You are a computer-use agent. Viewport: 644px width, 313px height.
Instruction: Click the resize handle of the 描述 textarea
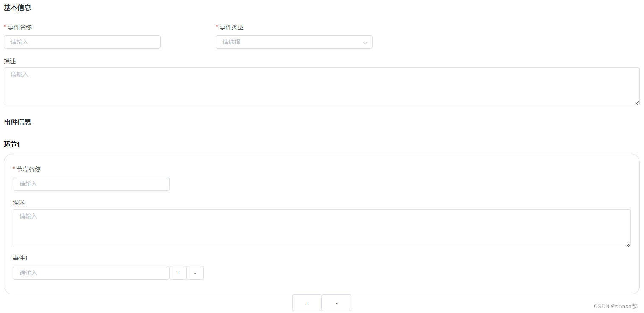coord(638,103)
